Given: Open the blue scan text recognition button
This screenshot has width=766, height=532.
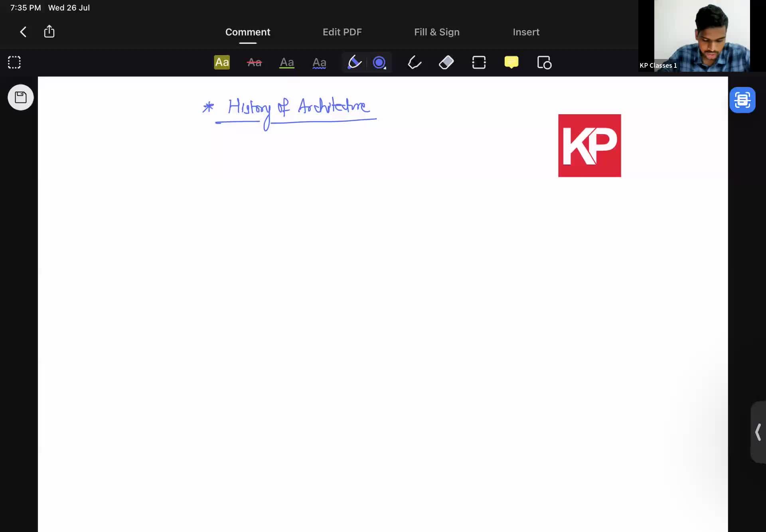Looking at the screenshot, I should pyautogui.click(x=742, y=100).
